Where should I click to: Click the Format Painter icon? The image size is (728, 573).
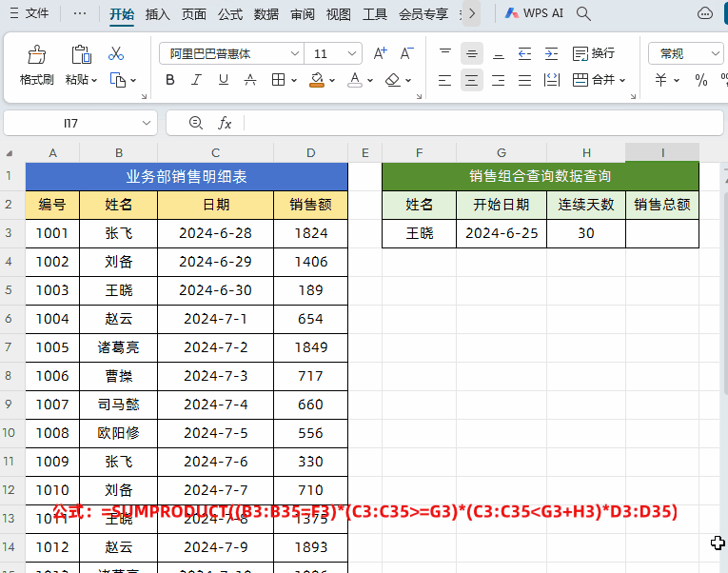click(x=37, y=55)
